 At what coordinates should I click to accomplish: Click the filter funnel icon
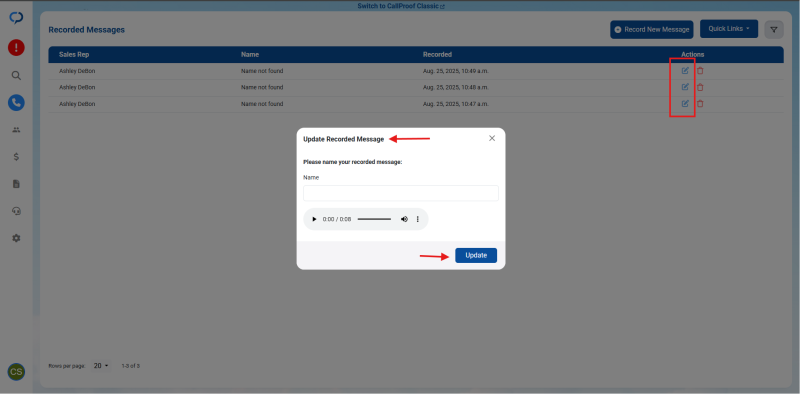[774, 30]
